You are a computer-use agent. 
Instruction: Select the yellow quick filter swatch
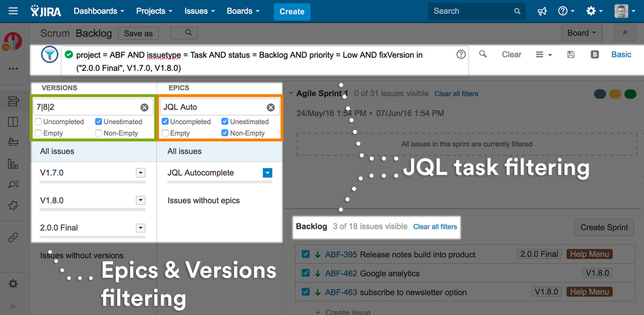click(615, 94)
